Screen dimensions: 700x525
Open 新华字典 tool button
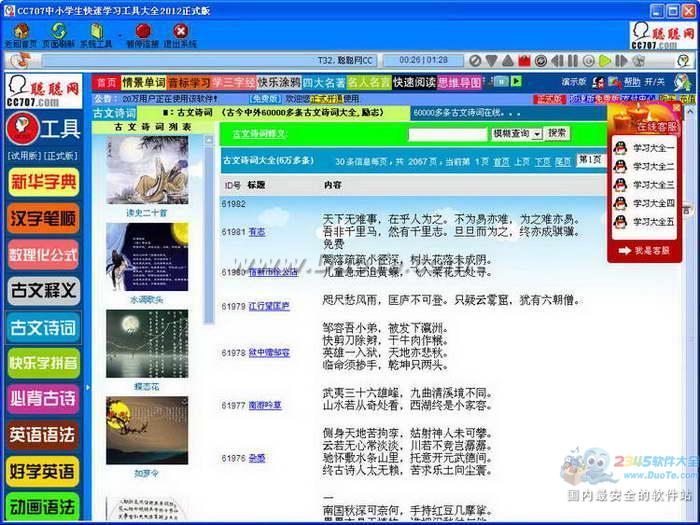pos(44,182)
